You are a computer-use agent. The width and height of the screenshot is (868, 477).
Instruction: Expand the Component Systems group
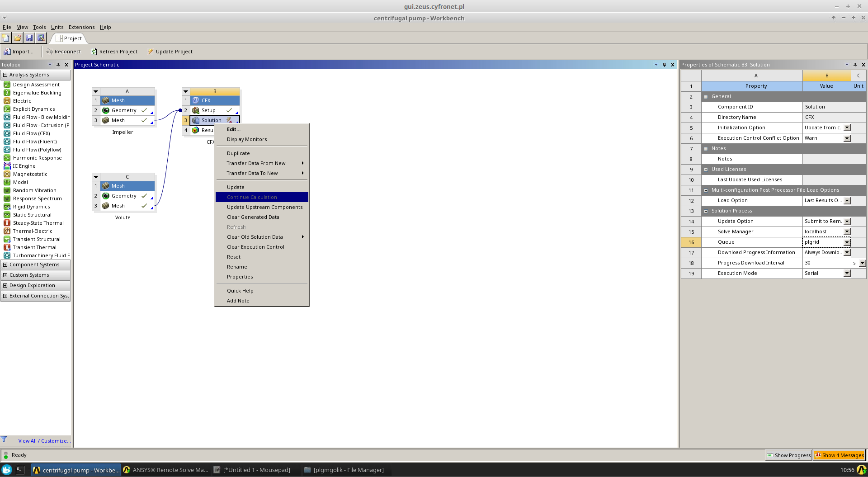5,264
